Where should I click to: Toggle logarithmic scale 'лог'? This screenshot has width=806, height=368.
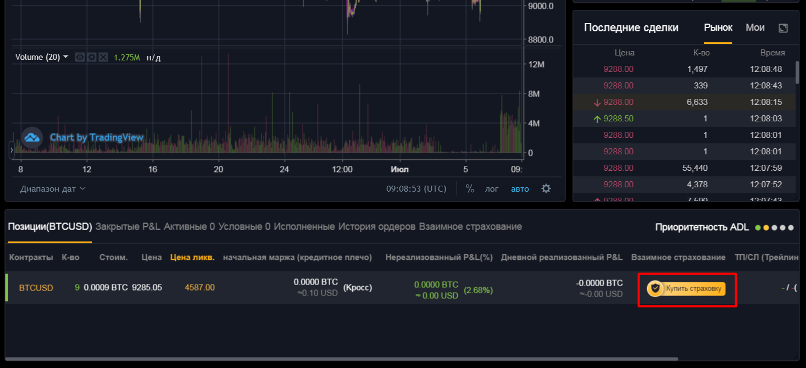tap(492, 189)
